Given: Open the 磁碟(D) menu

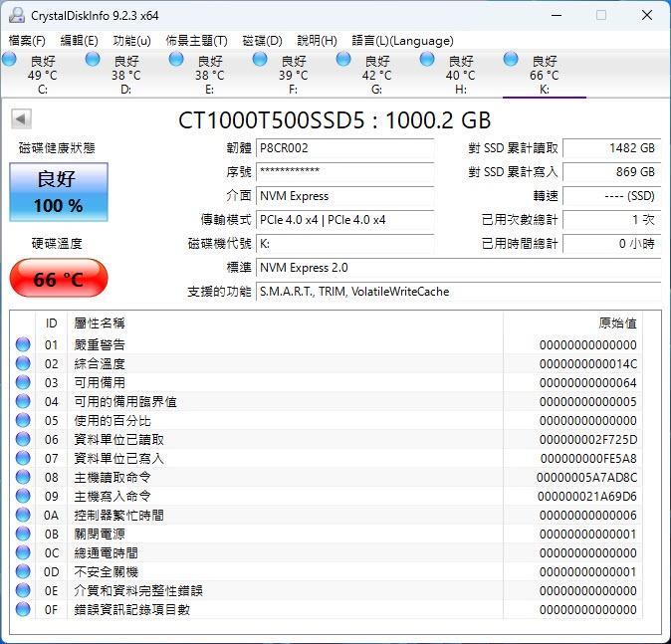Looking at the screenshot, I should (262, 41).
